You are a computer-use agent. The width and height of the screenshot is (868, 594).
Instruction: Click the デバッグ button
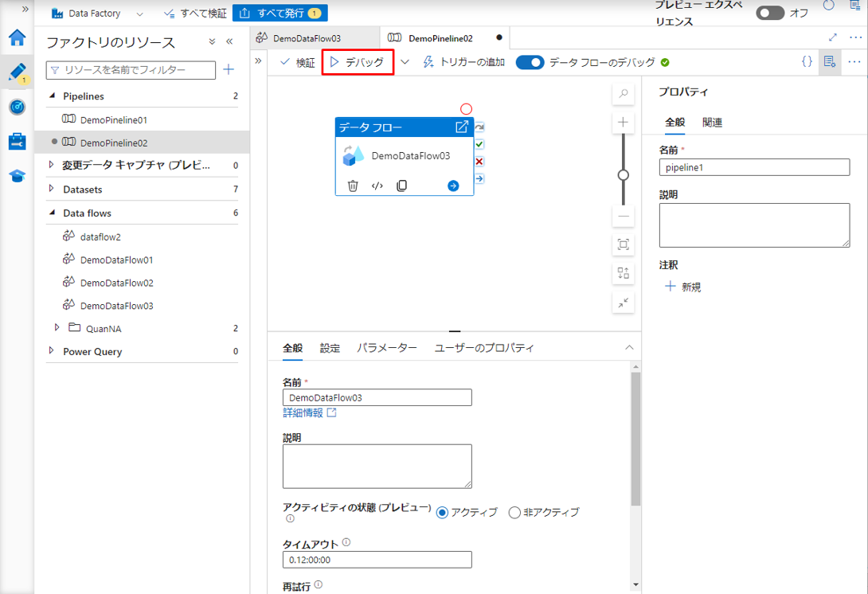click(358, 62)
